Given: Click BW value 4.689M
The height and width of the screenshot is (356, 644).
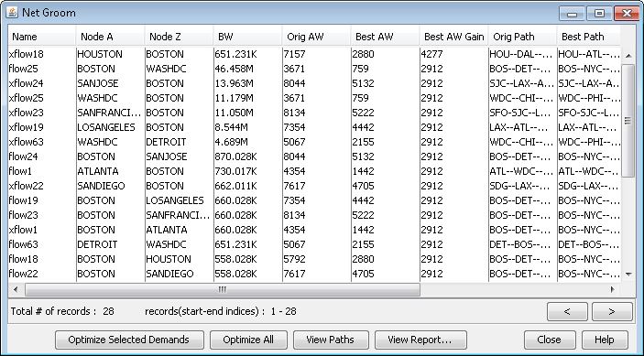Looking at the screenshot, I should coord(231,143).
